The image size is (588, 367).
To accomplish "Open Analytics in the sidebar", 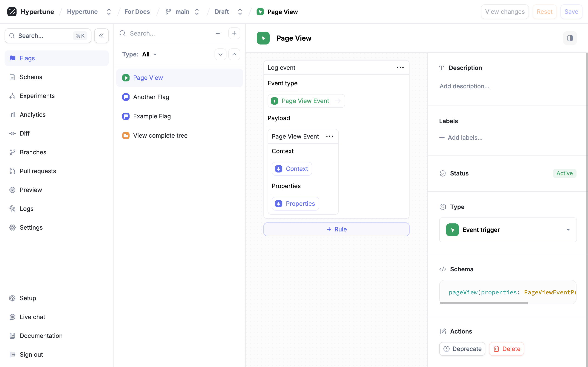I will click(x=32, y=114).
